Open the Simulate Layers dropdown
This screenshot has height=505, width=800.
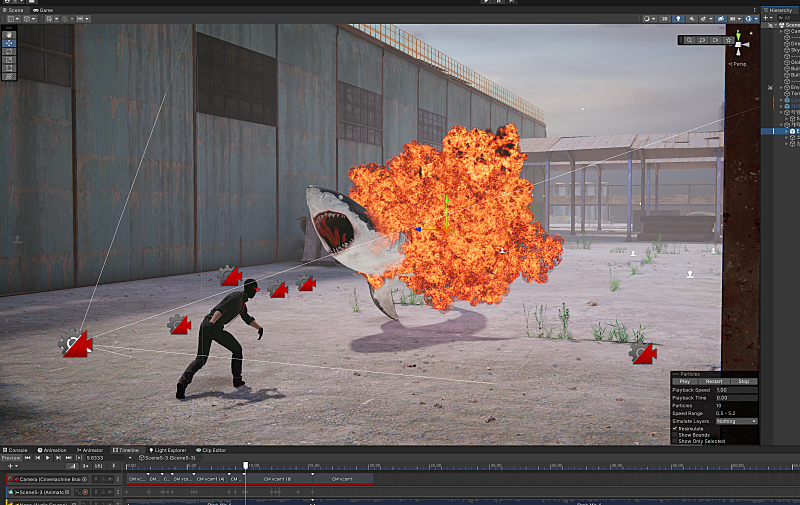tap(735, 421)
